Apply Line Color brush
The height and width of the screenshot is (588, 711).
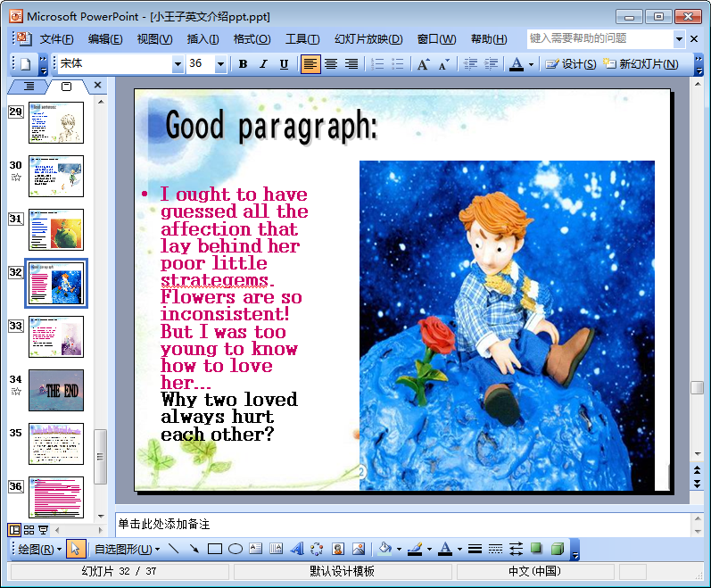416,549
